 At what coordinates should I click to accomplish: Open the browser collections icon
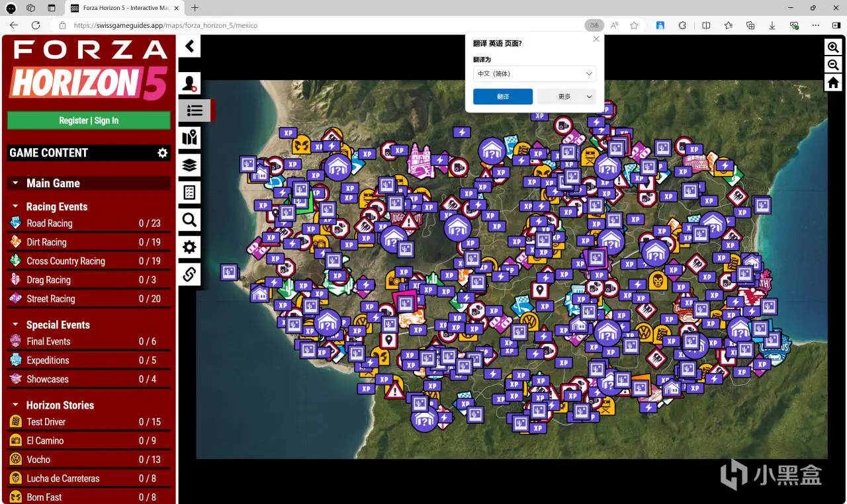[750, 25]
